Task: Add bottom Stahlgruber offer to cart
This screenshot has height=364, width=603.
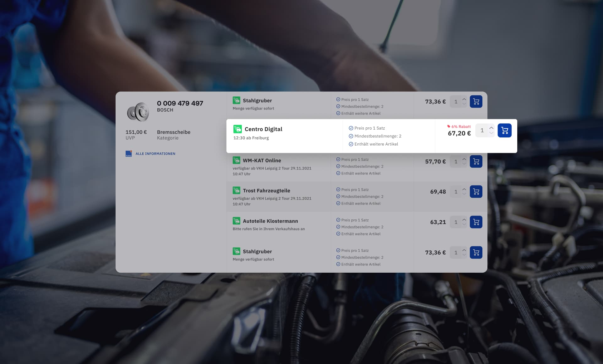Action: pos(476,253)
